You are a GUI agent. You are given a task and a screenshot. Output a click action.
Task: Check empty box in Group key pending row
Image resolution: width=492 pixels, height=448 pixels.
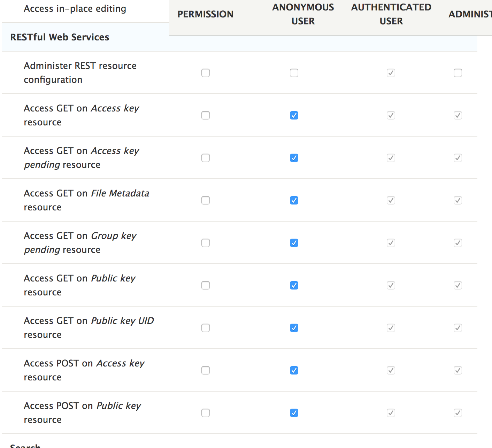point(206,243)
